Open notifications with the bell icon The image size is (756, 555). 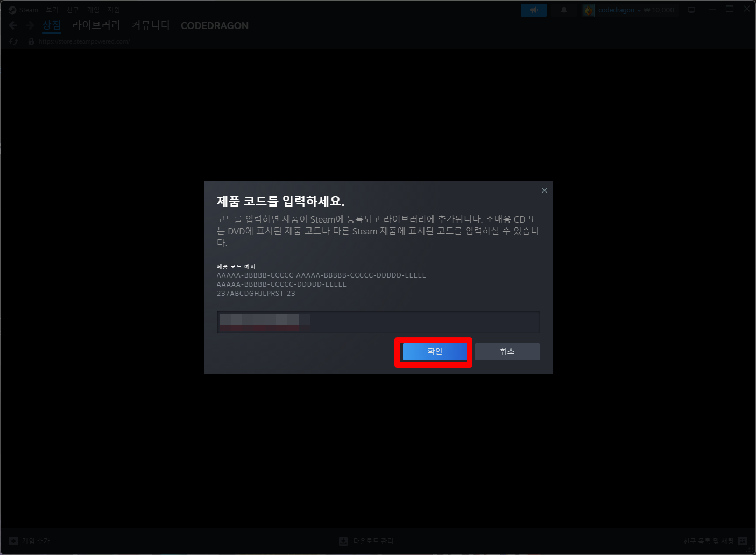564,10
